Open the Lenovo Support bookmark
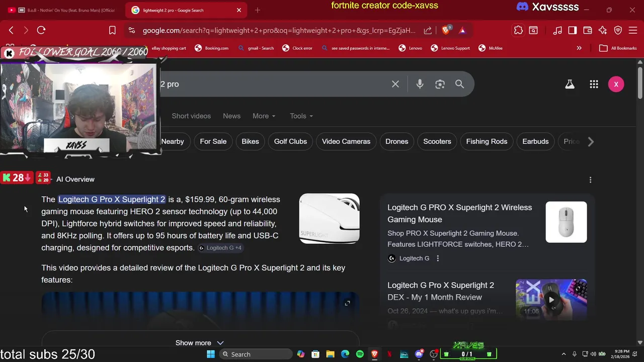This screenshot has height=362, width=644. 450,48
